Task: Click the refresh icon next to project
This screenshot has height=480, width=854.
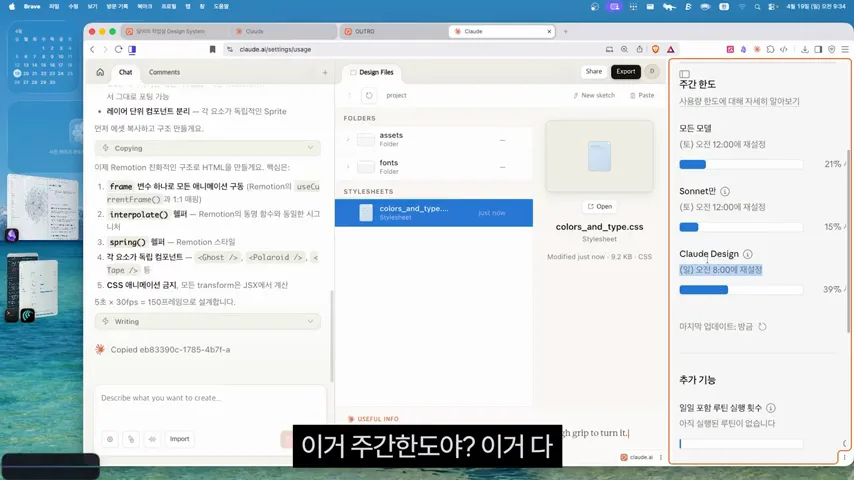Action: [369, 95]
